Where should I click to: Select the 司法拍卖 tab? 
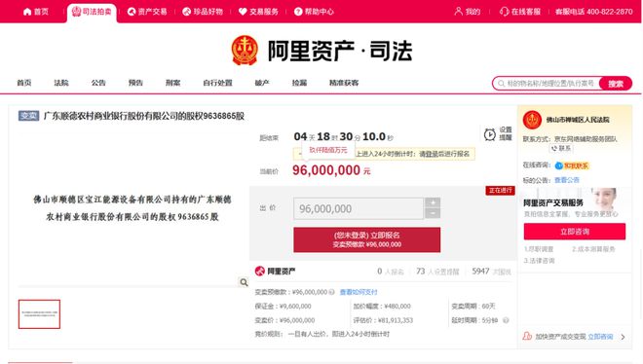coord(92,12)
